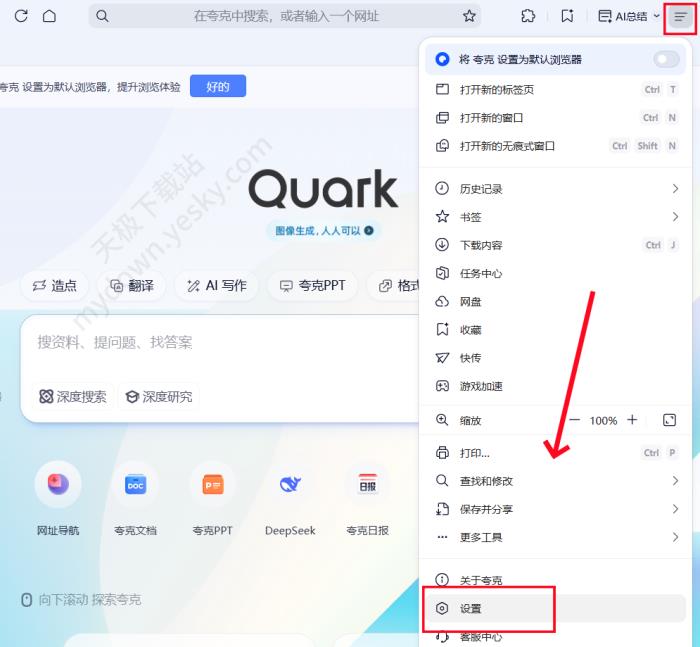This screenshot has height=647, width=700.
Task: Choose 下载内容 from the menu
Action: 556,245
